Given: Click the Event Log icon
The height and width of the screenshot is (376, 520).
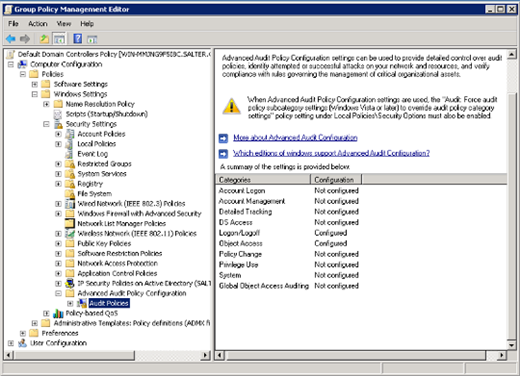Looking at the screenshot, I should coord(69,154).
